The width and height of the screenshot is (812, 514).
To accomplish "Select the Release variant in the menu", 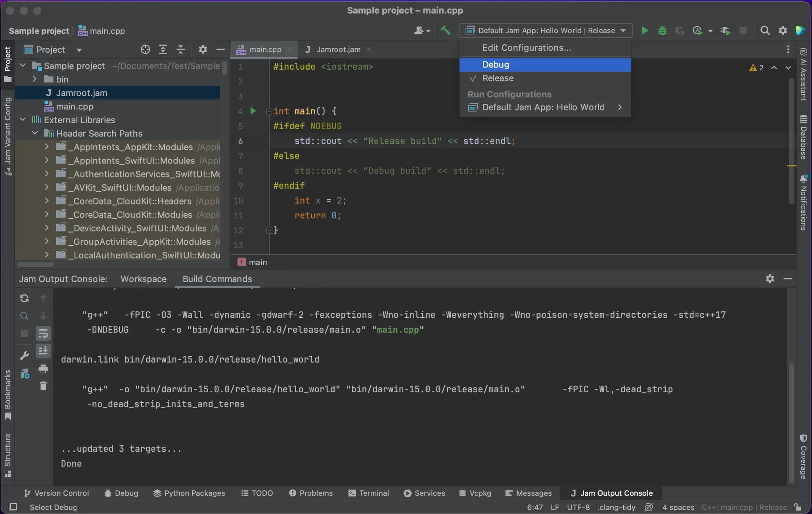I will pyautogui.click(x=545, y=78).
